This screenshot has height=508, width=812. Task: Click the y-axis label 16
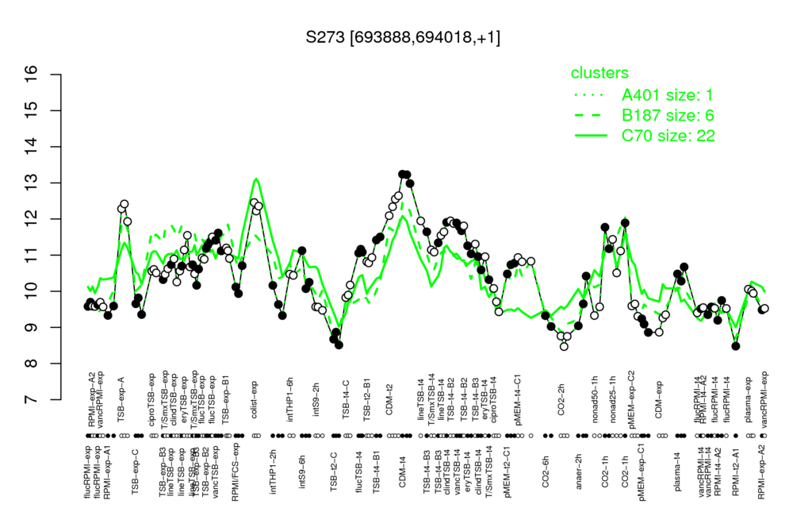coord(32,75)
